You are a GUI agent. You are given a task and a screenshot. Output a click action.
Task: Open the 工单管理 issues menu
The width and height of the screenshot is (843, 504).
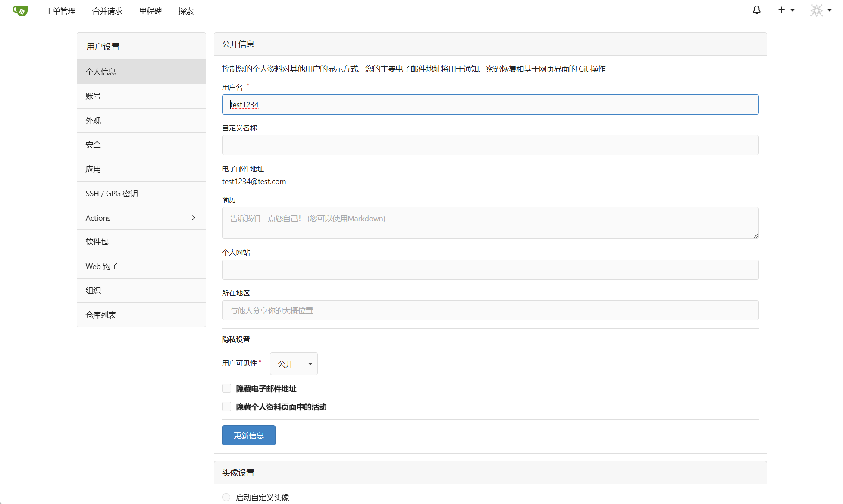tap(60, 11)
